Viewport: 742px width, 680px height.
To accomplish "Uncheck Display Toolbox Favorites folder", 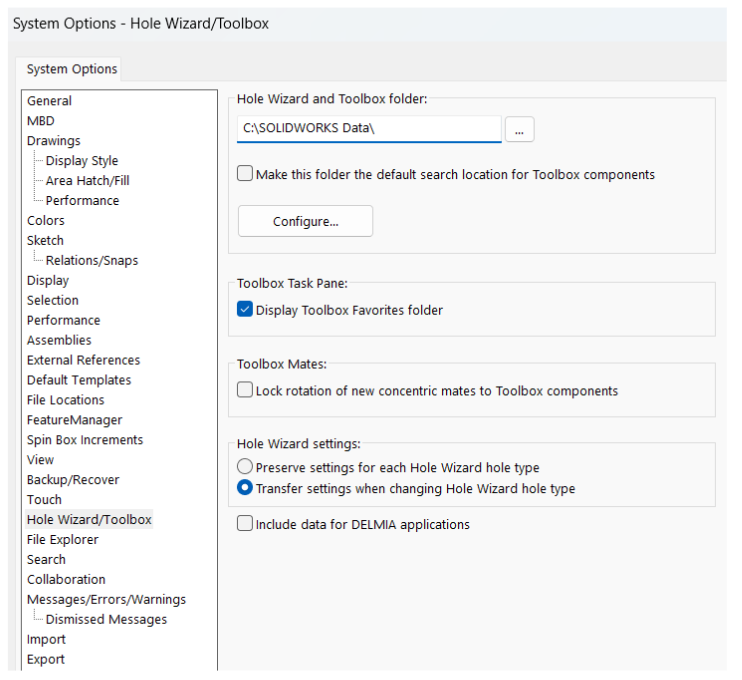I will [245, 310].
